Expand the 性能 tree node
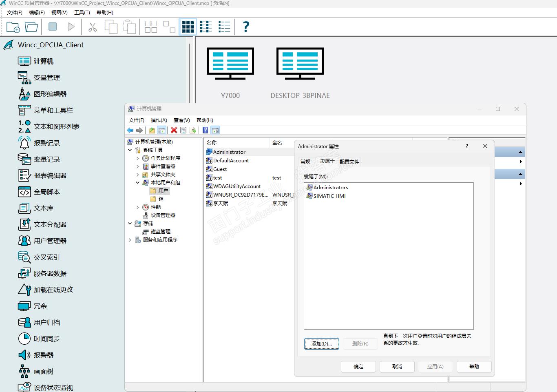Viewport: 557px width, 392px height. coord(137,207)
